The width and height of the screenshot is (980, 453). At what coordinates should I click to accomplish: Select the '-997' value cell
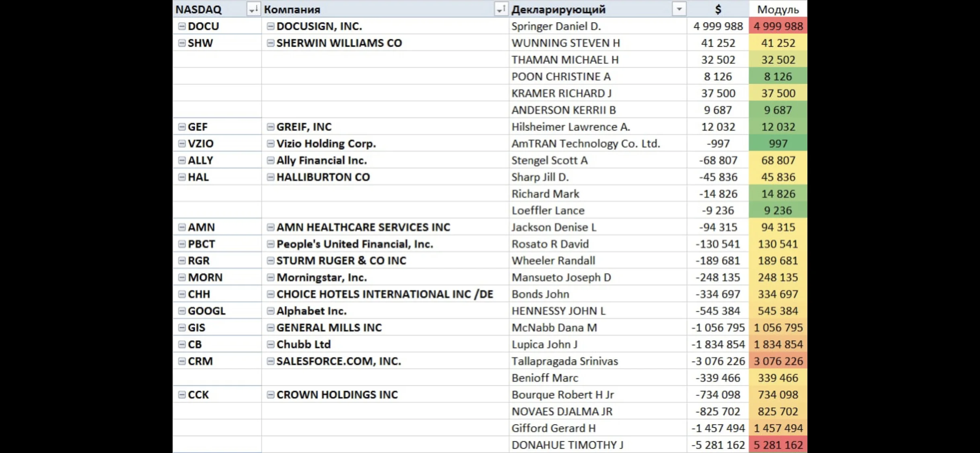pos(718,144)
